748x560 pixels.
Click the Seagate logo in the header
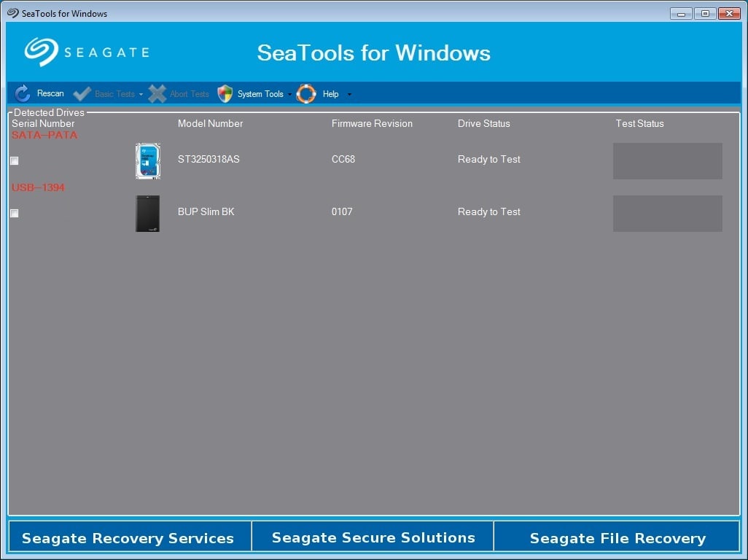86,52
